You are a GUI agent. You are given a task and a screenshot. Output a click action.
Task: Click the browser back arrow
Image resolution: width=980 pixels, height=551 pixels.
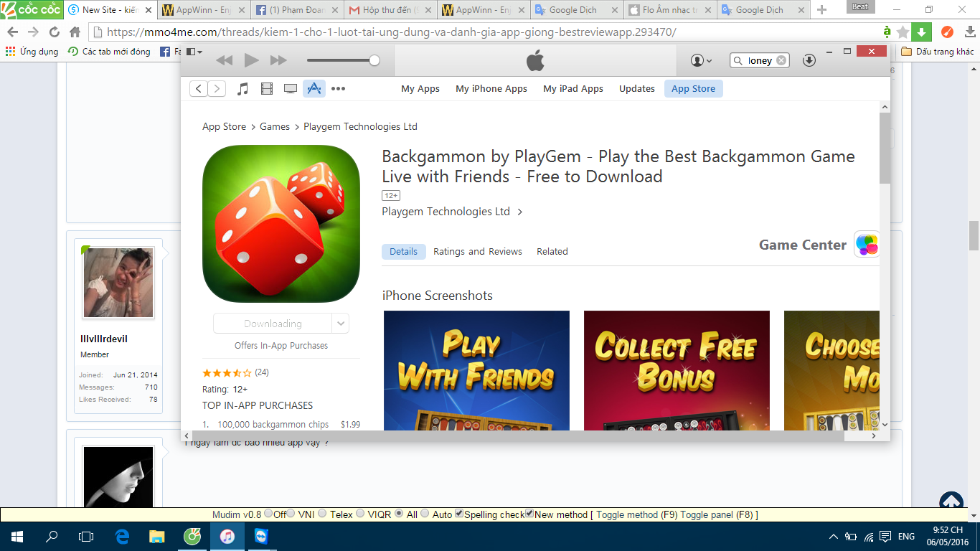tap(13, 32)
